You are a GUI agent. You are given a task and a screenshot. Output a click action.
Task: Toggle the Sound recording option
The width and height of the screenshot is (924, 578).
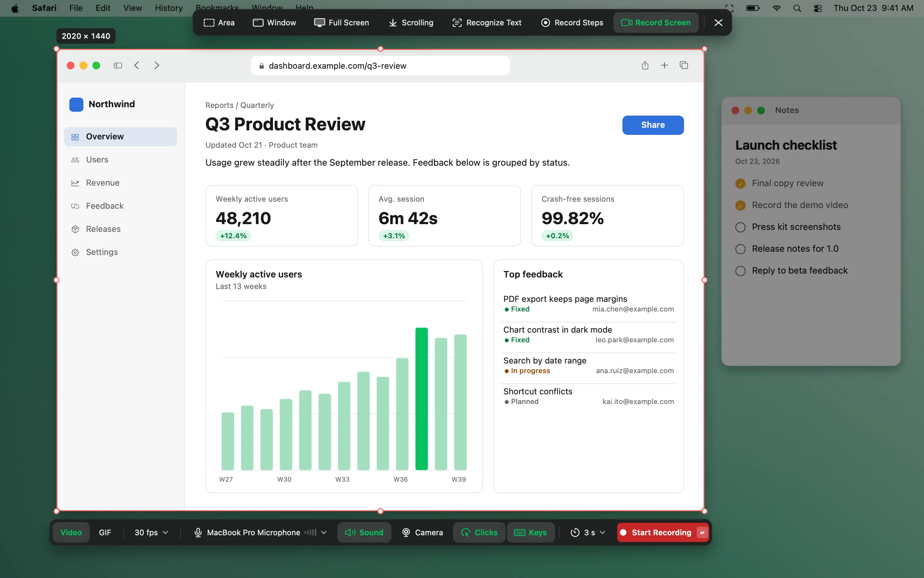click(x=364, y=532)
